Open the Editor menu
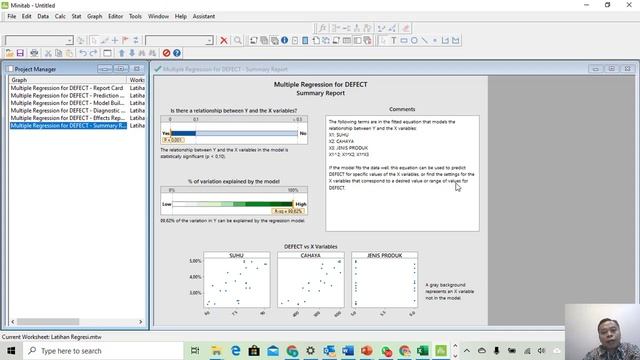Image resolution: width=640 pixels, height=360 pixels. [115, 16]
